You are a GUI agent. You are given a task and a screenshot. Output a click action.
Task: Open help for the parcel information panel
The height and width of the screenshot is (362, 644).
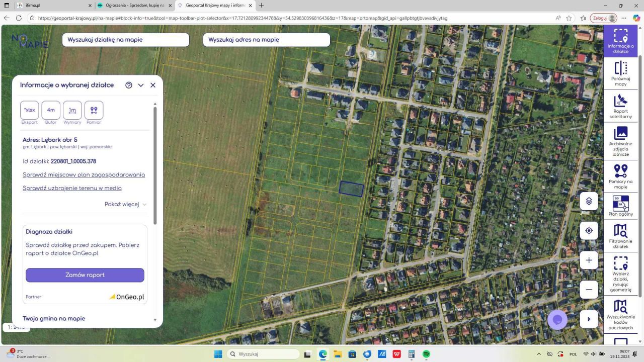point(129,85)
